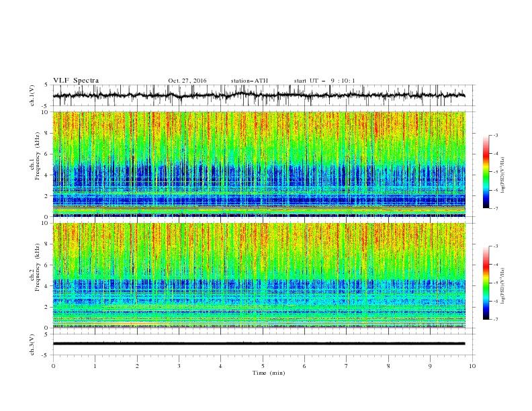Select the "station=ATH" label
Screen dimensions: 532x411
coord(249,81)
